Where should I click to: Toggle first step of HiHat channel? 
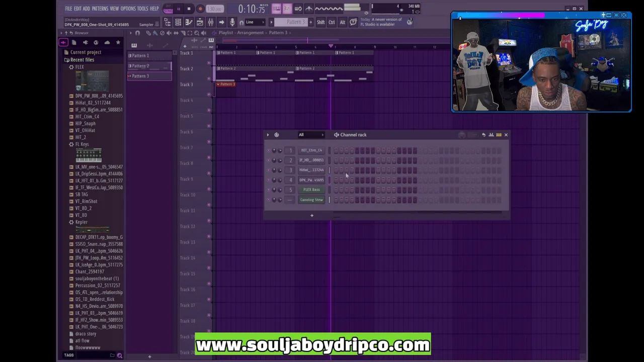coord(336,170)
